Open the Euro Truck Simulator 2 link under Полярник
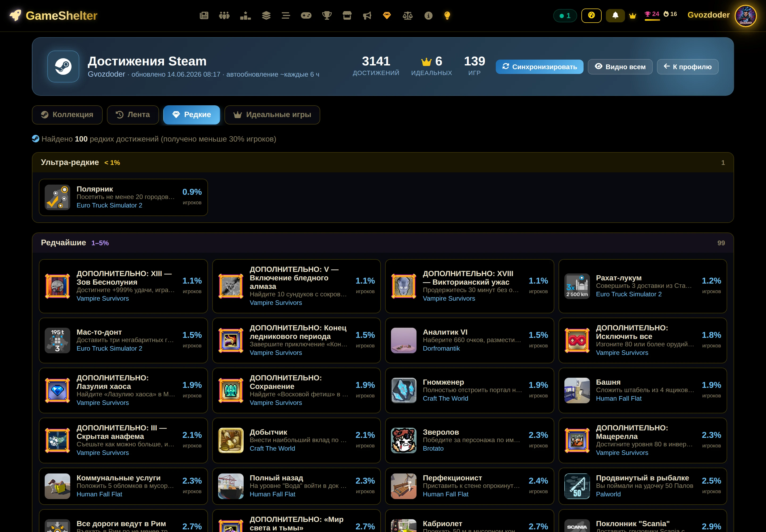 pyautogui.click(x=109, y=205)
